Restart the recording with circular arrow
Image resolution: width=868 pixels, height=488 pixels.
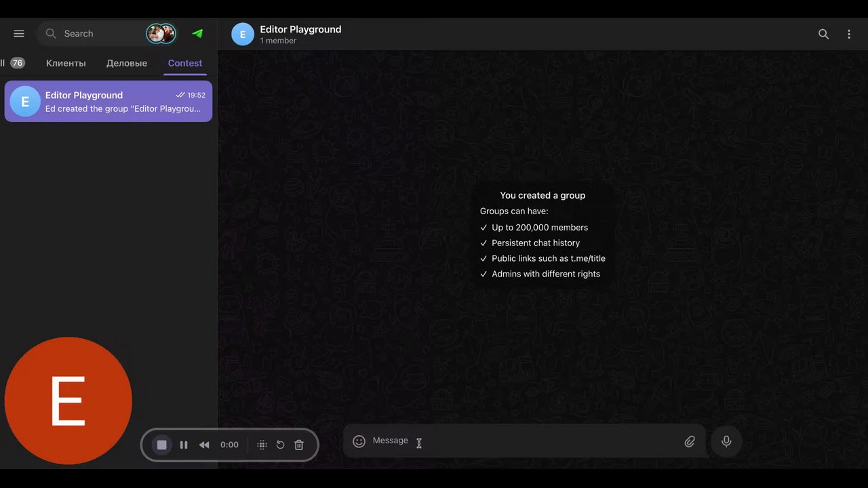coord(280,445)
